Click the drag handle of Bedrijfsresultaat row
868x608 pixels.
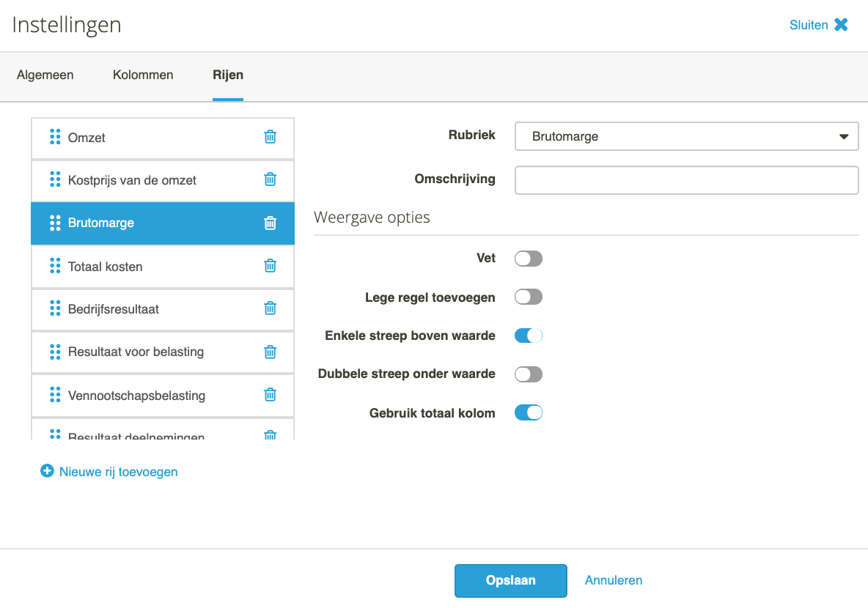click(55, 308)
